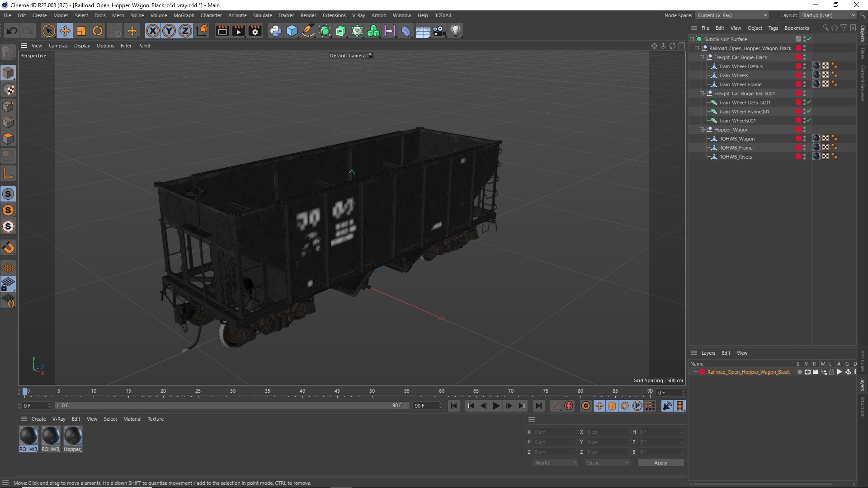Viewport: 868px width, 488px height.
Task: Enable Texture mode in left sidebar
Action: pyautogui.click(x=8, y=89)
